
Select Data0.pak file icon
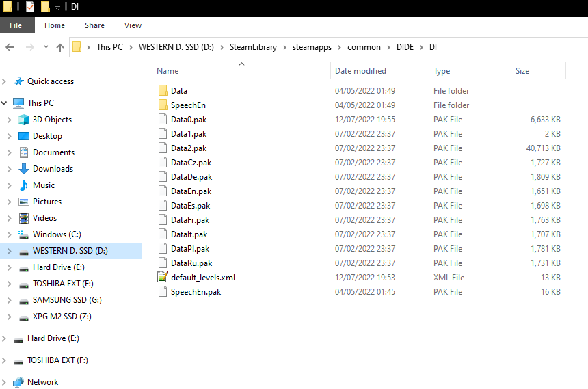163,119
